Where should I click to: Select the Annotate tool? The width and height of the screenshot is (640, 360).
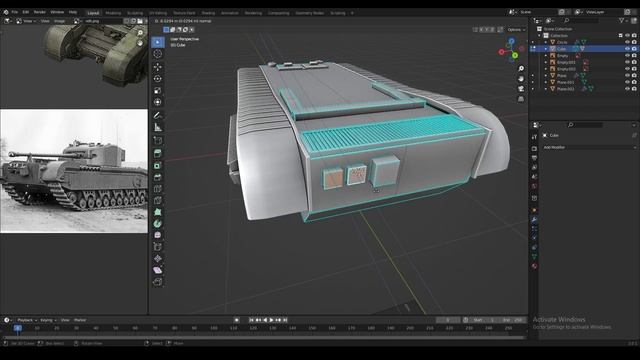tap(158, 116)
